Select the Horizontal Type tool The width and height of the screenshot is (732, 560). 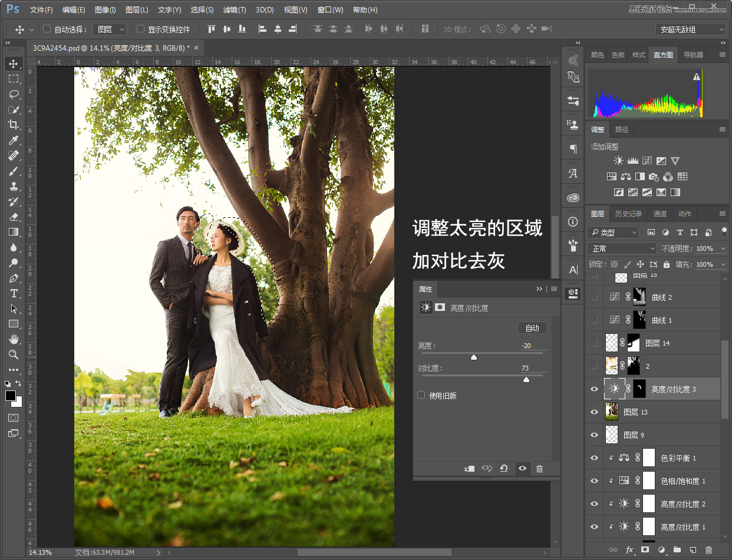(x=13, y=293)
